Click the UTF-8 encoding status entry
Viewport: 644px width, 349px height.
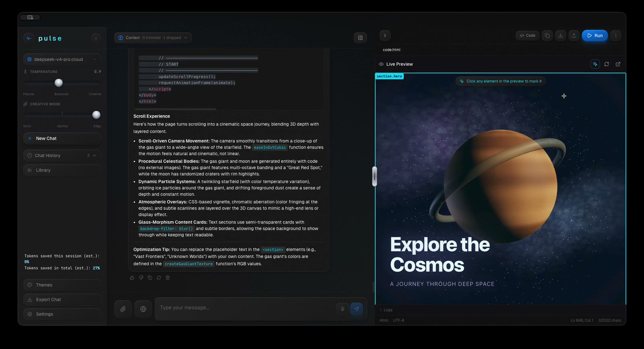click(398, 320)
